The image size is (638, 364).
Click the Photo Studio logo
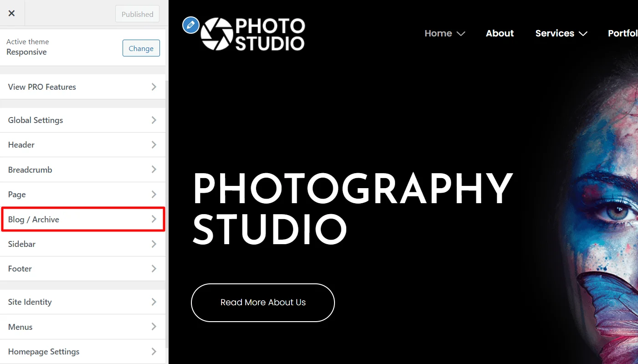click(253, 34)
